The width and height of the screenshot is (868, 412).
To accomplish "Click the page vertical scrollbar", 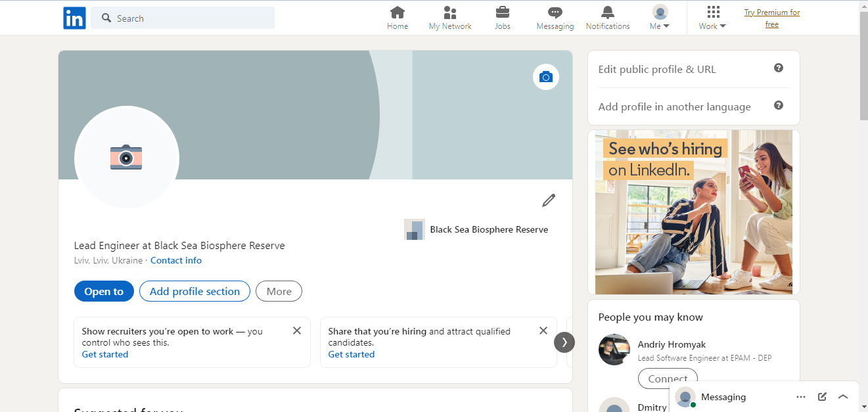I will tap(863, 66).
